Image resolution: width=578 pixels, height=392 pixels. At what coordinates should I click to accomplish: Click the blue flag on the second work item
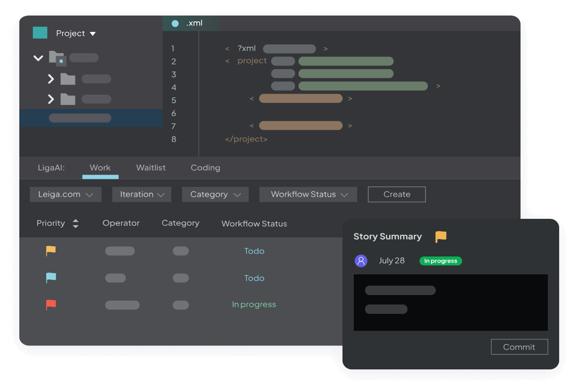click(50, 278)
